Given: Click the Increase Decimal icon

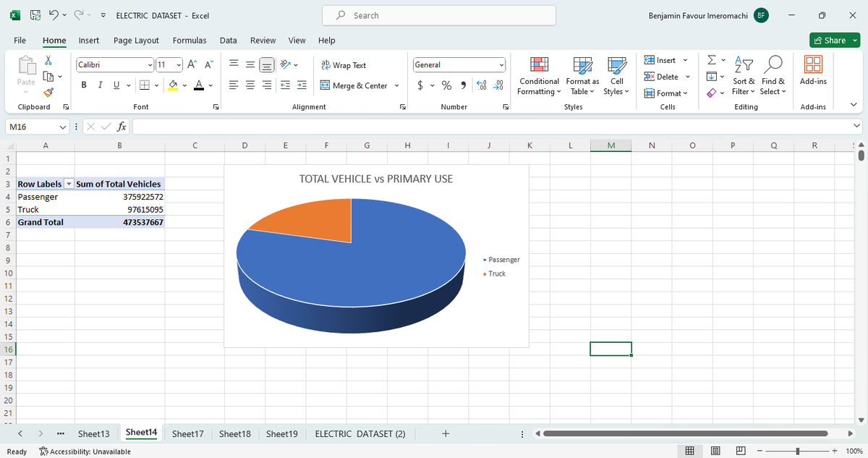Looking at the screenshot, I should [482, 85].
